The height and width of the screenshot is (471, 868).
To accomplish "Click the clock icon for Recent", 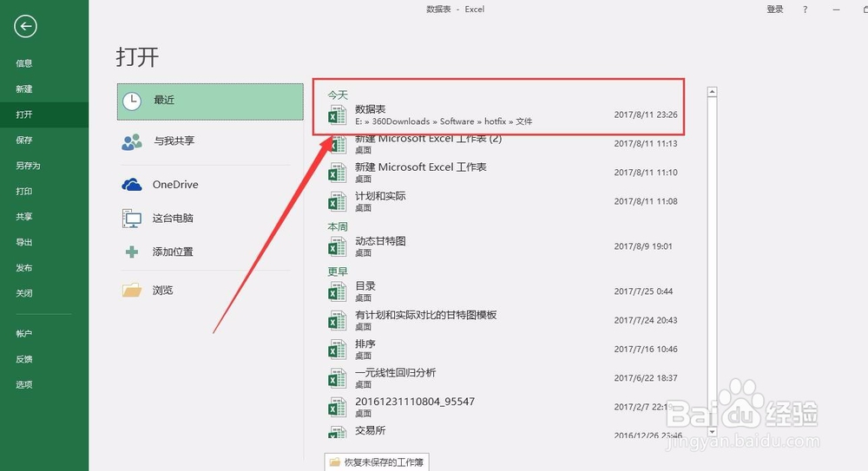I will click(132, 101).
